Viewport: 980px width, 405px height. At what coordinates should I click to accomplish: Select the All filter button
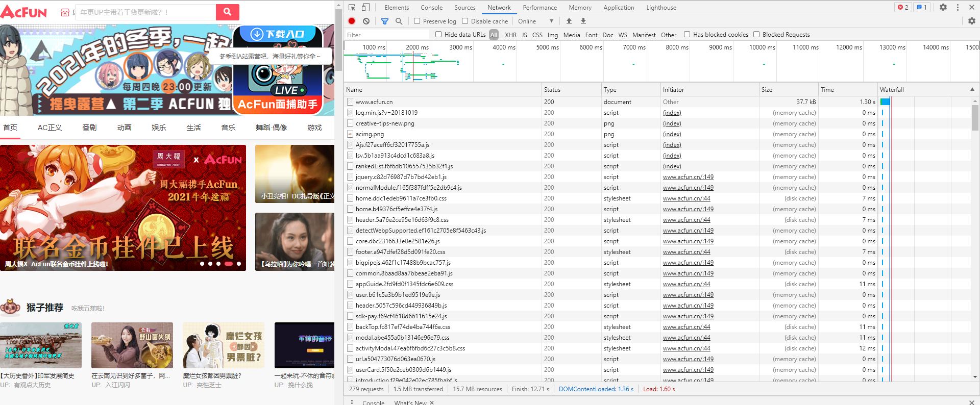coord(494,35)
